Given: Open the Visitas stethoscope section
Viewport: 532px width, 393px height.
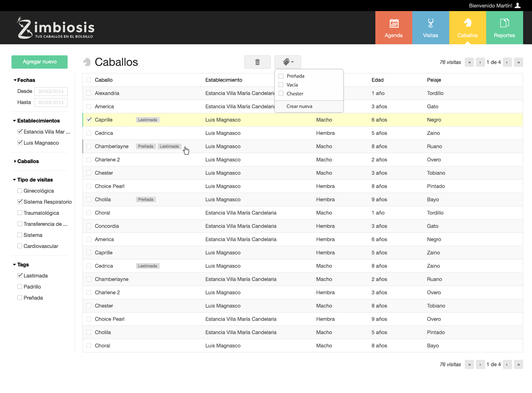Looking at the screenshot, I should [430, 28].
